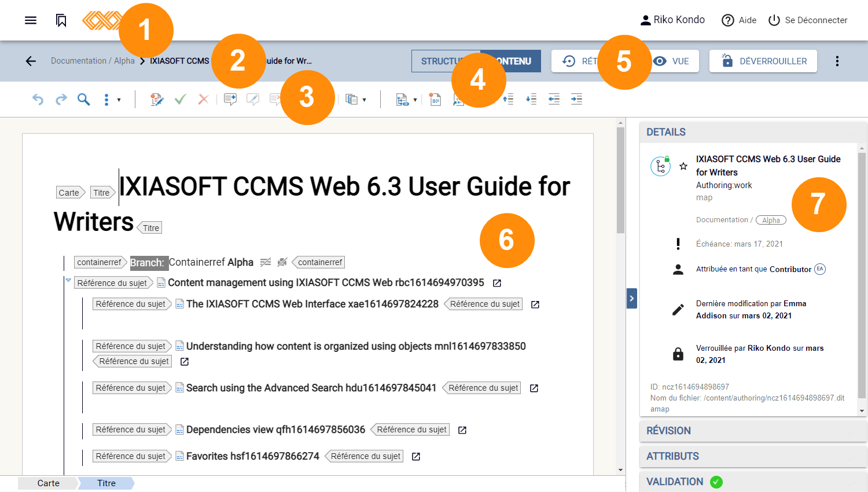Open Search using Advanced Search externally

click(x=534, y=388)
